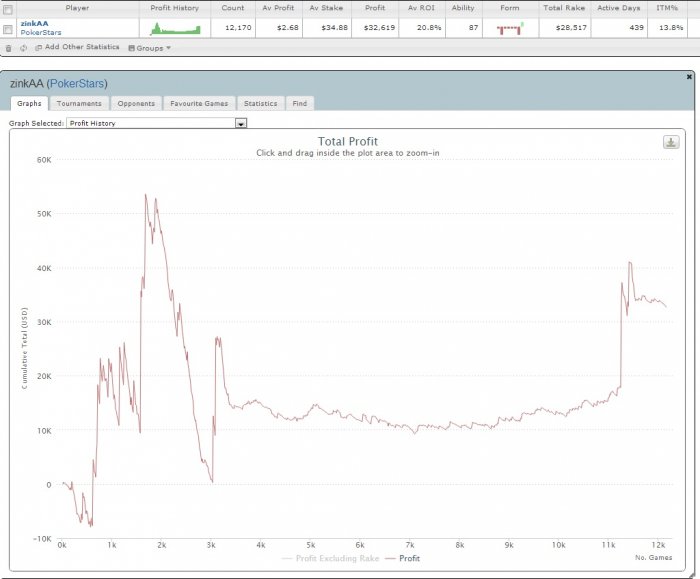Viewport: 700px width, 579px height.
Task: Expand the Groups dropdown
Action: coord(150,48)
